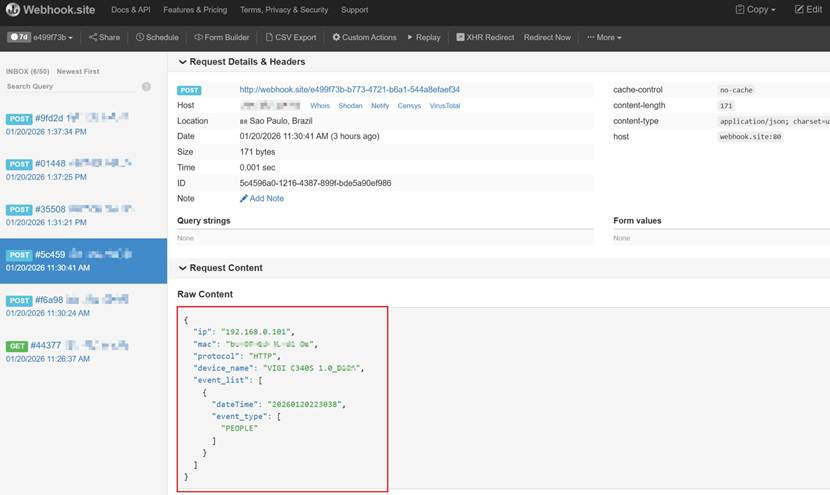Click the Sao Paulo, Brazil location text

click(281, 121)
